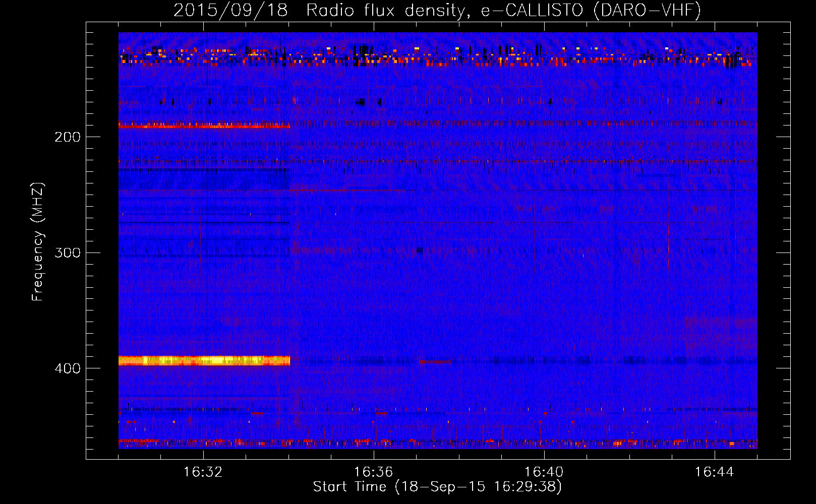Click the date "2015/09/18" in the title
816x504 pixels.
(230, 10)
